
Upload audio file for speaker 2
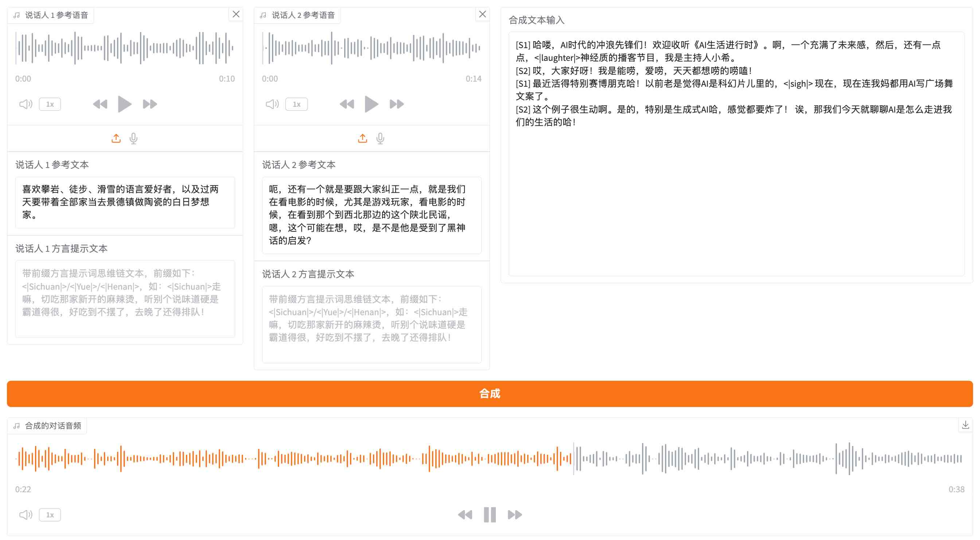click(x=362, y=138)
